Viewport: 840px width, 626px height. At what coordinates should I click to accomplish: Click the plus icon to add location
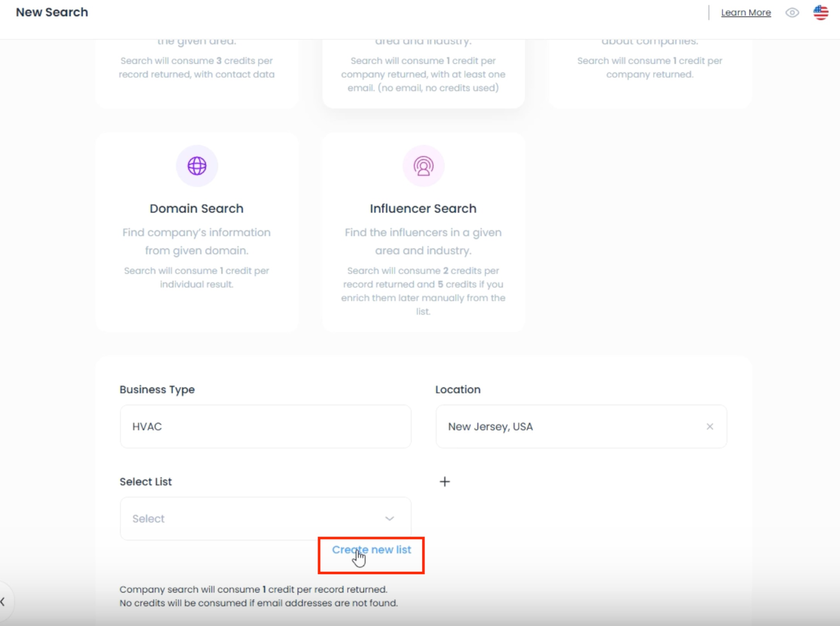click(x=445, y=482)
